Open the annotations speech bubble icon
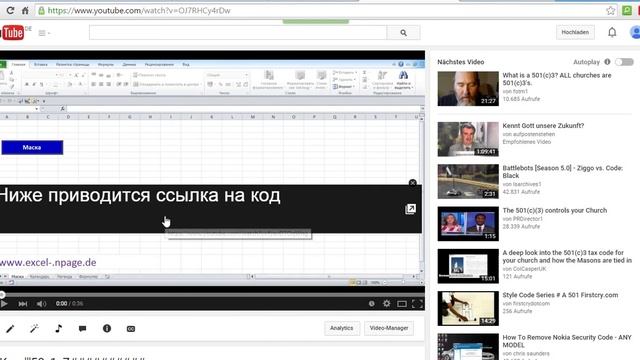Viewport: 640px width, 360px height. (x=82, y=329)
